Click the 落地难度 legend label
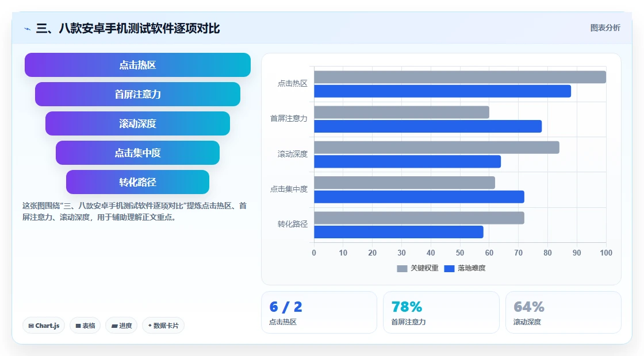The height and width of the screenshot is (356, 644). coord(471,268)
